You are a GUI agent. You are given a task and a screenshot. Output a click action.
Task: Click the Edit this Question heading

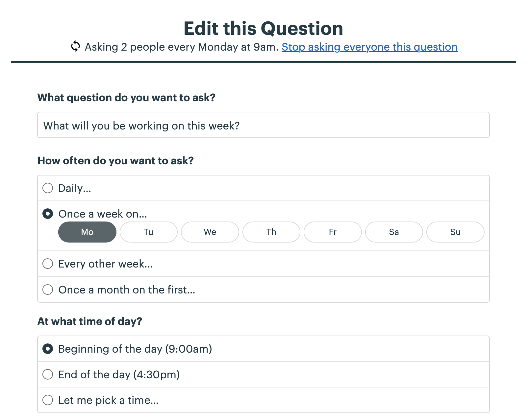click(x=263, y=28)
